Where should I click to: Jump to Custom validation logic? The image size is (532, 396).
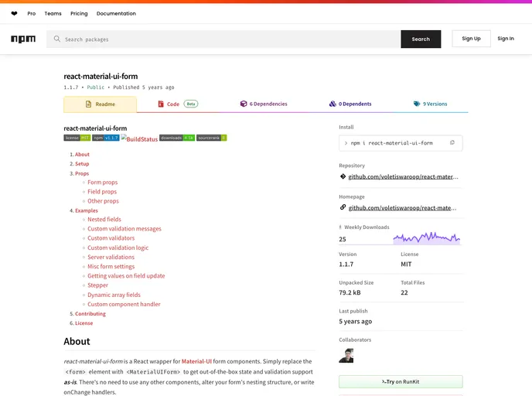click(118, 247)
